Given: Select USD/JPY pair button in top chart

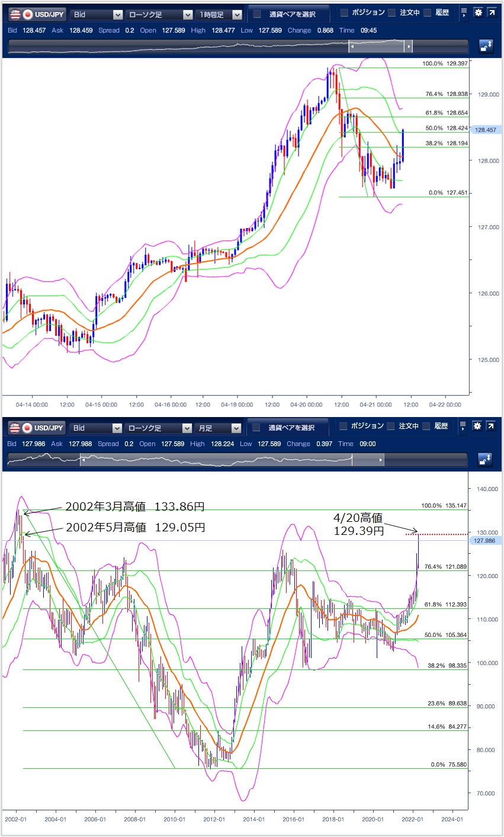Looking at the screenshot, I should 38,14.
